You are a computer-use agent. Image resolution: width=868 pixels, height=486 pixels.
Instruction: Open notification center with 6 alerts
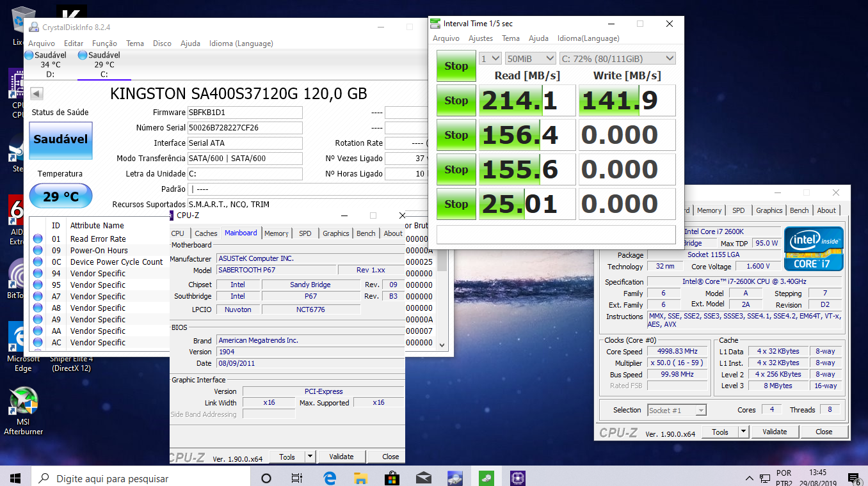click(x=855, y=478)
